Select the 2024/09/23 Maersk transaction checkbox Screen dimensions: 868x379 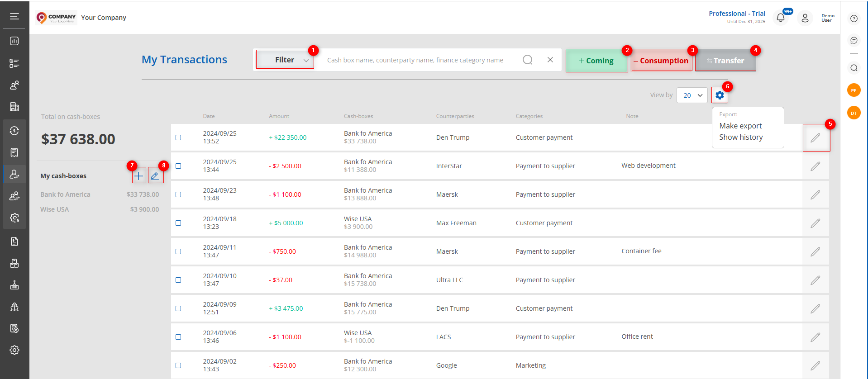pyautogui.click(x=178, y=194)
